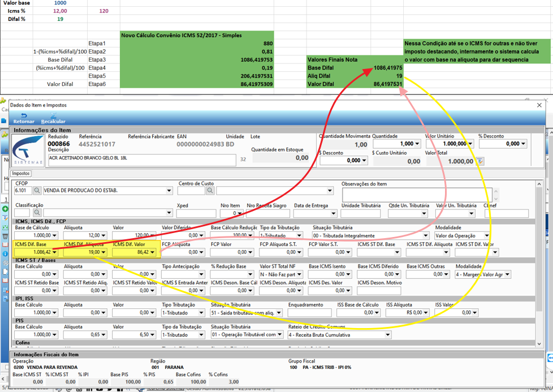
Task: Click gear icon in left sidebar
Action: [5, 263]
